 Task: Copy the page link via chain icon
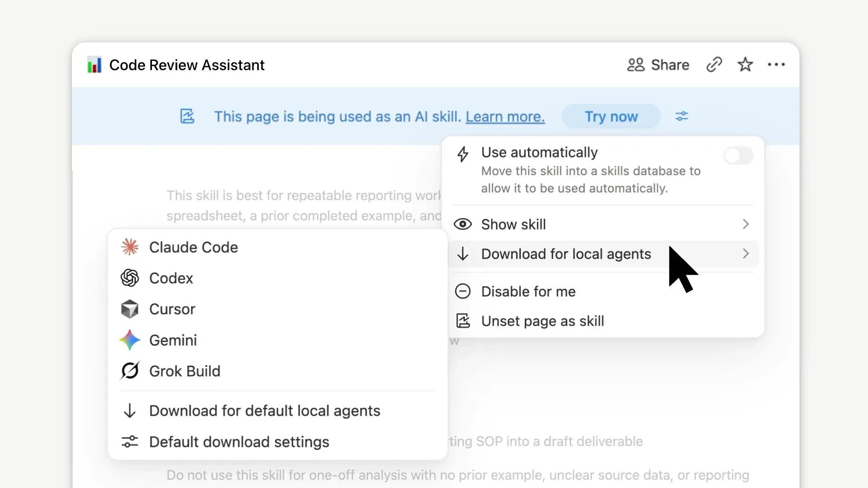(714, 65)
